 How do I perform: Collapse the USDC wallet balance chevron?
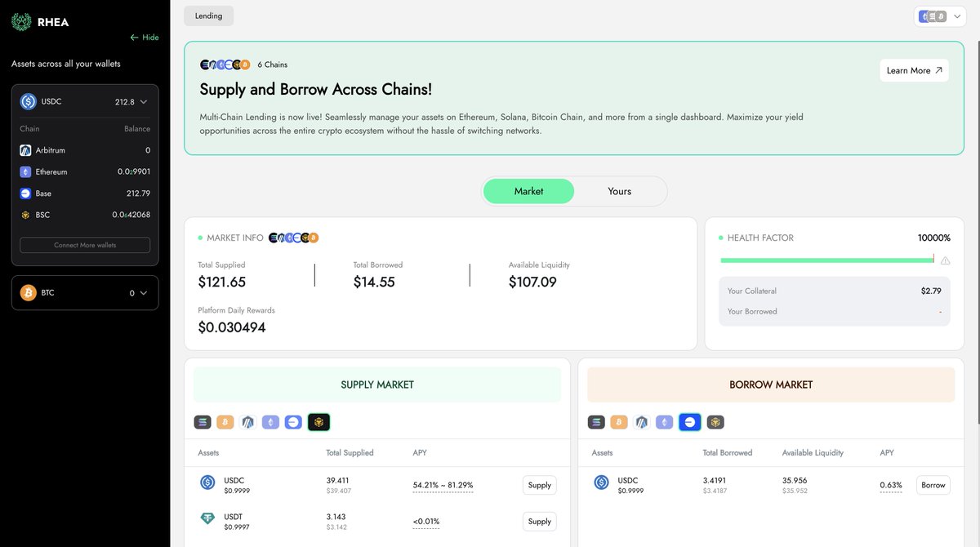144,102
